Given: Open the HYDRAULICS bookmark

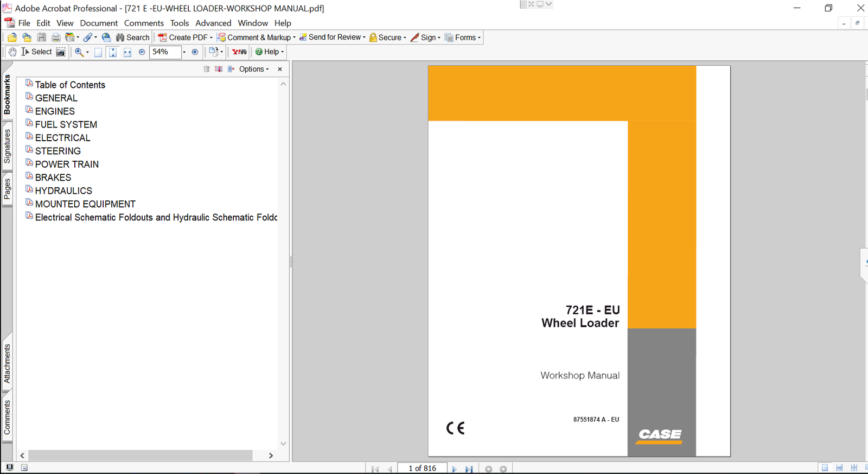Looking at the screenshot, I should coord(63,191).
